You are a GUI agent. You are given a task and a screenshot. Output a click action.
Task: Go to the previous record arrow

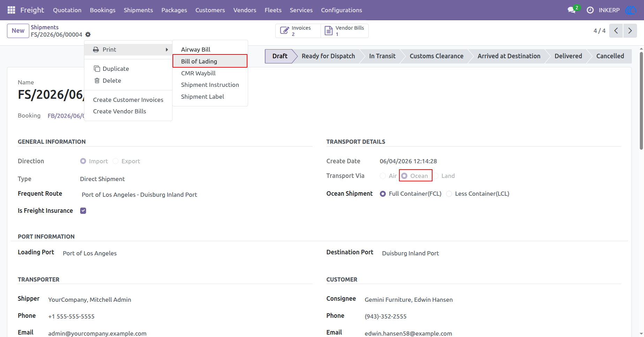[x=616, y=31]
